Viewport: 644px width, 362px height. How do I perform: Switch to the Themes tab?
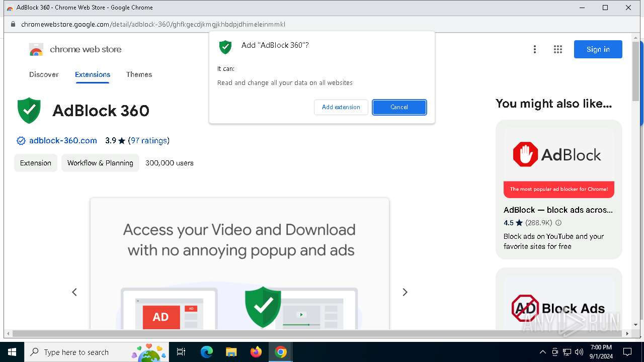(x=139, y=74)
